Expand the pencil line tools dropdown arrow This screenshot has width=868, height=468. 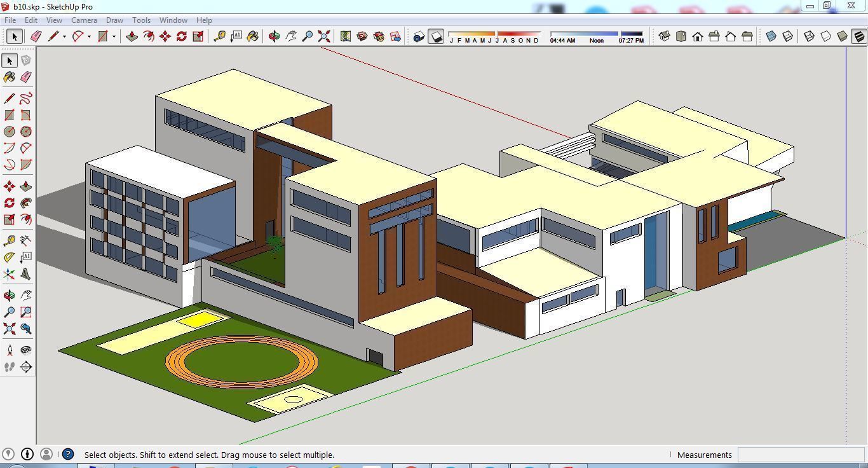64,37
